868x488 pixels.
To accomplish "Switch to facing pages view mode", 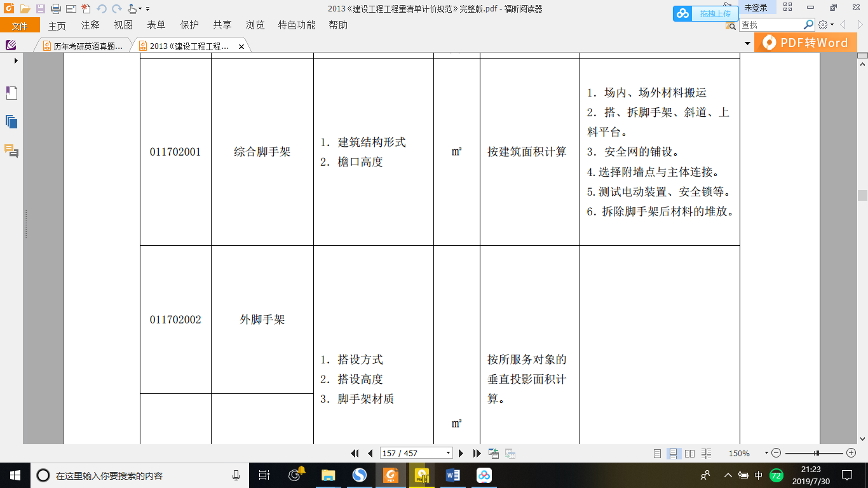I will coord(689,454).
